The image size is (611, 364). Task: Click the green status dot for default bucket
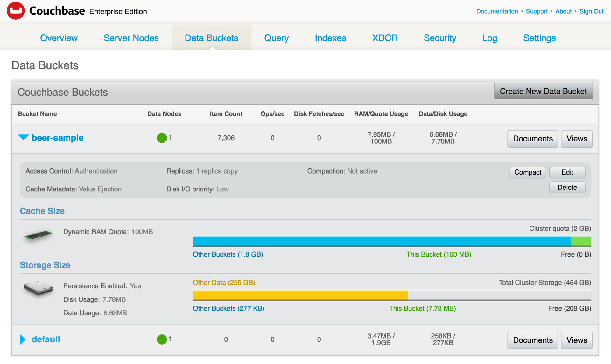162,339
